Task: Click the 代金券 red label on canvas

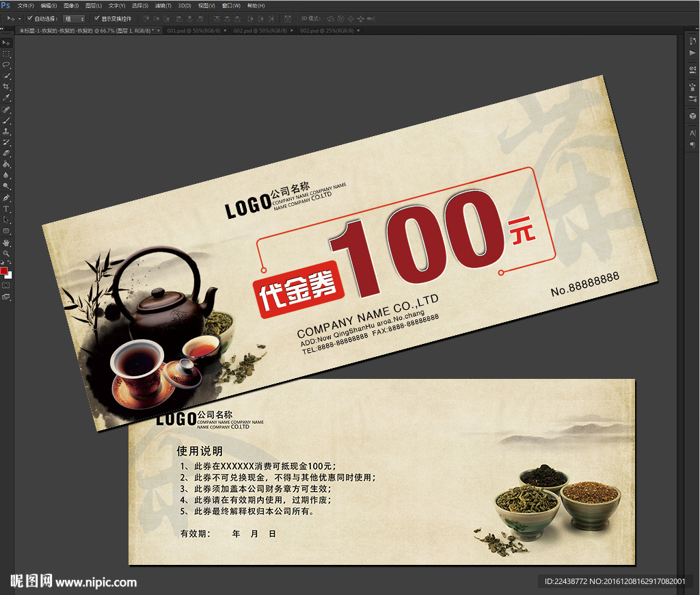Action: [x=298, y=289]
